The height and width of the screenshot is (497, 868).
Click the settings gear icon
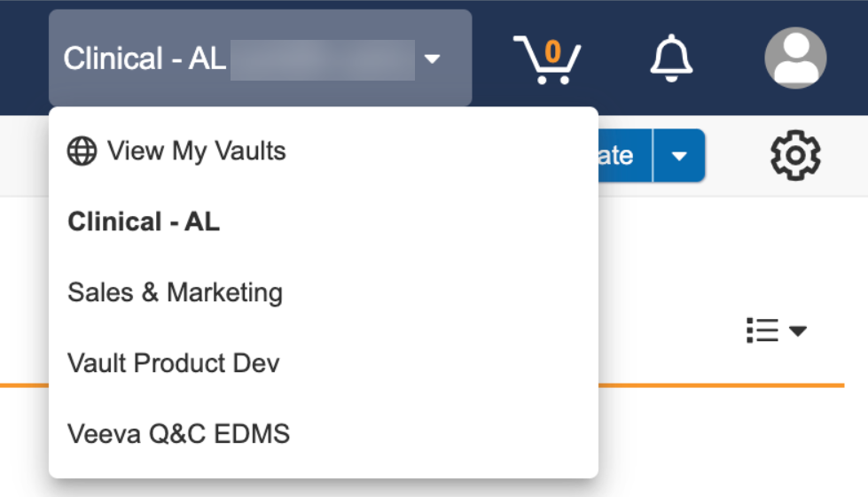[x=795, y=156]
